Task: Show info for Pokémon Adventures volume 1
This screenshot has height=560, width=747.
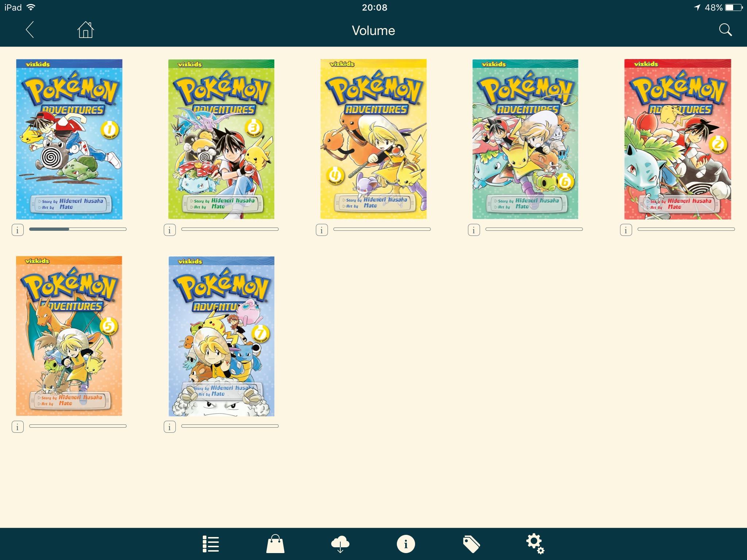Action: point(18,230)
